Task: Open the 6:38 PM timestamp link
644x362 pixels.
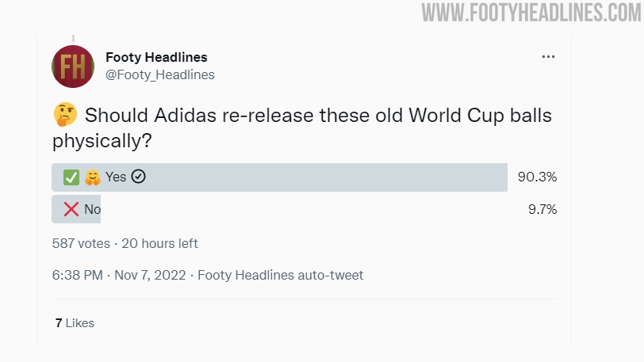Action: [x=78, y=276]
